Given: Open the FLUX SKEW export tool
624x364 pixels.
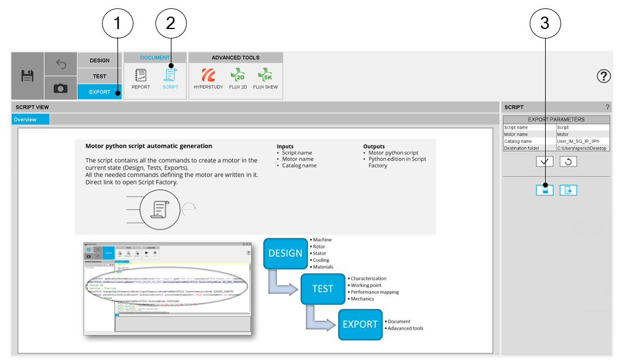Looking at the screenshot, I should (266, 79).
